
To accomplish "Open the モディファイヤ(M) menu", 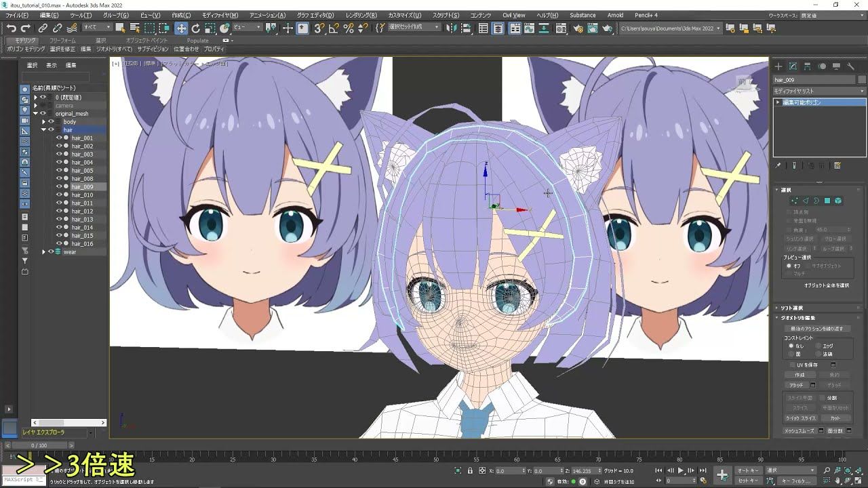I will point(220,15).
